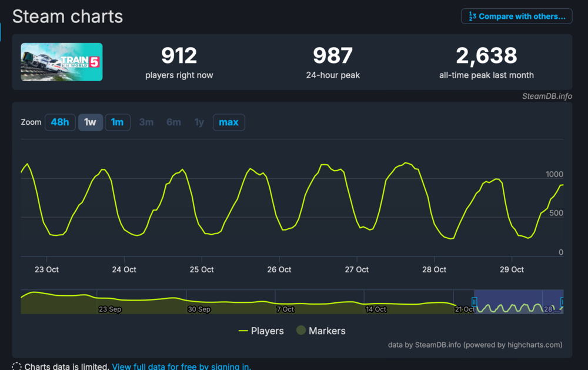Click the 1000 y-axis label

554,174
